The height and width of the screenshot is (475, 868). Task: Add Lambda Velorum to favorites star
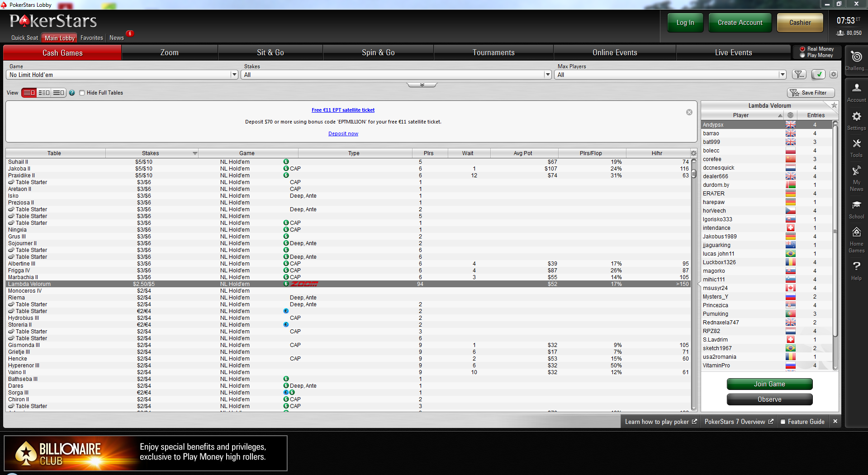point(834,105)
